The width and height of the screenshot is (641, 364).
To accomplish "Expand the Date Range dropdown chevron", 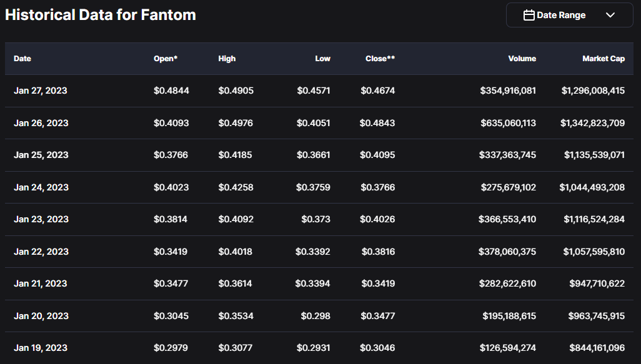I will 610,15.
